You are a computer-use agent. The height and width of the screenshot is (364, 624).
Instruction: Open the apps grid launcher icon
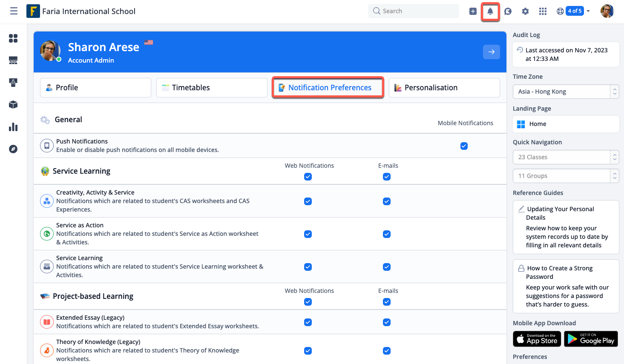543,11
